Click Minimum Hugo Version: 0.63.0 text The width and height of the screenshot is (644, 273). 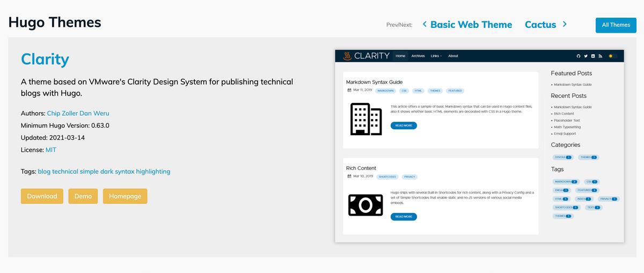[x=65, y=126]
